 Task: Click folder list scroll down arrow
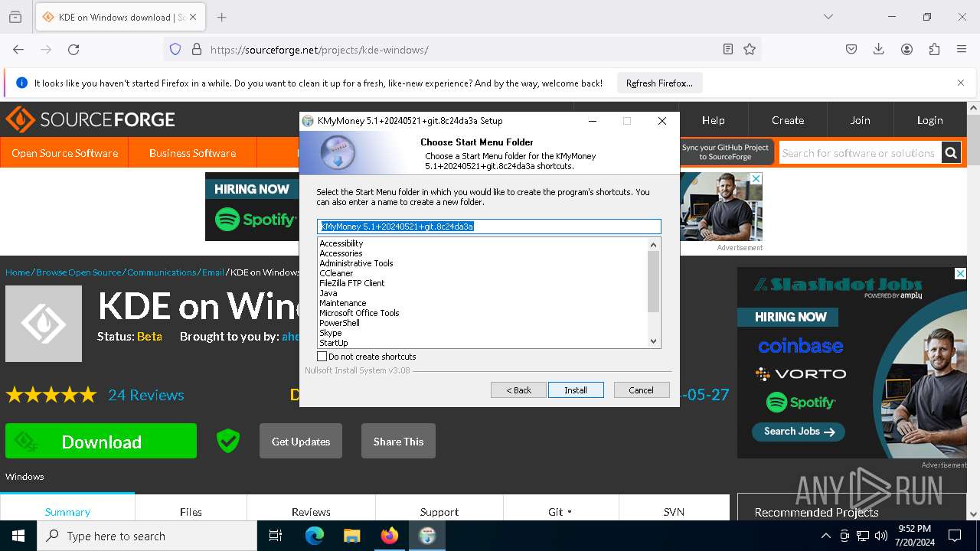pyautogui.click(x=653, y=341)
